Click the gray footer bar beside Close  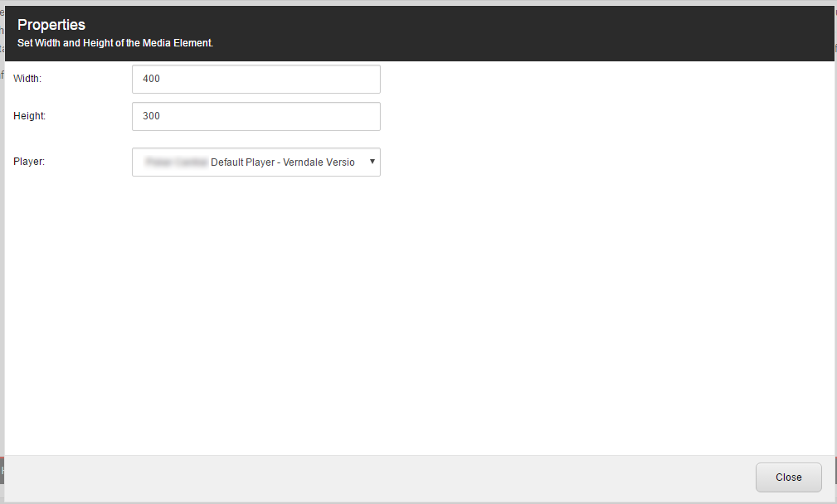tap(373, 477)
